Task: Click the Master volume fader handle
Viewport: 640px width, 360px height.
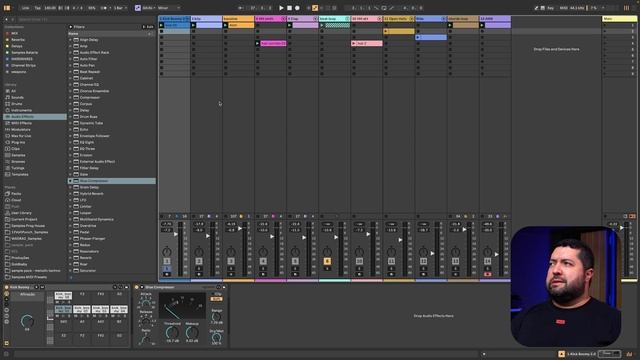Action: [x=622, y=228]
